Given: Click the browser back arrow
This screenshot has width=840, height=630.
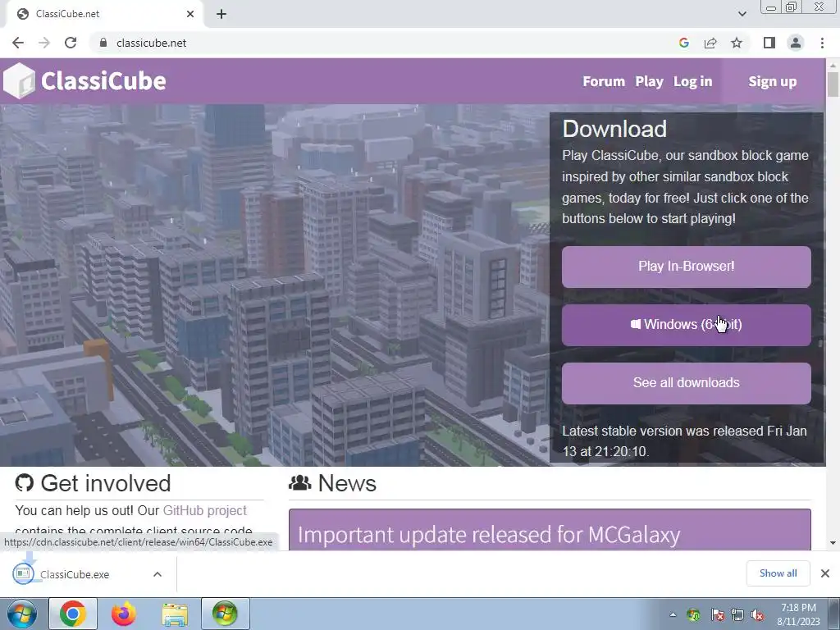Looking at the screenshot, I should click(18, 43).
